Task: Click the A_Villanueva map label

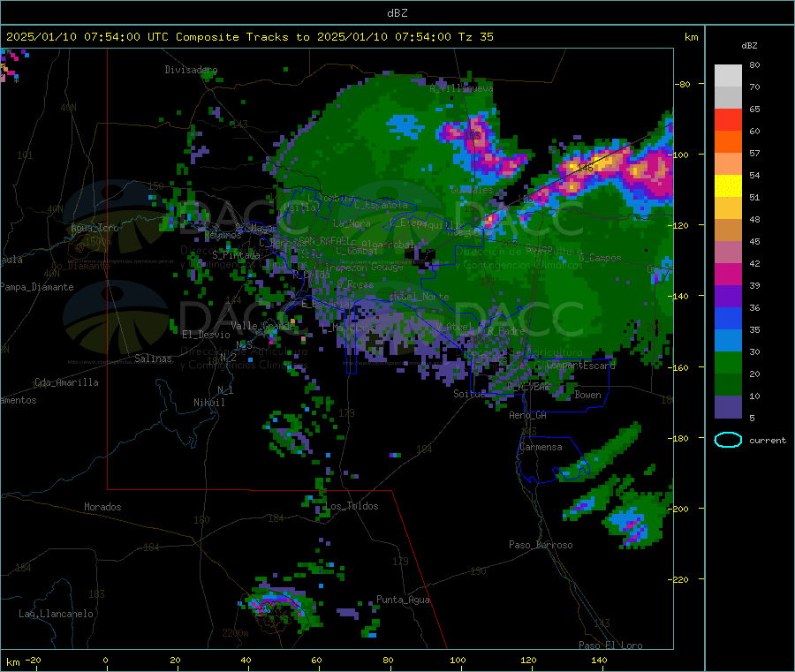Action: coord(461,88)
